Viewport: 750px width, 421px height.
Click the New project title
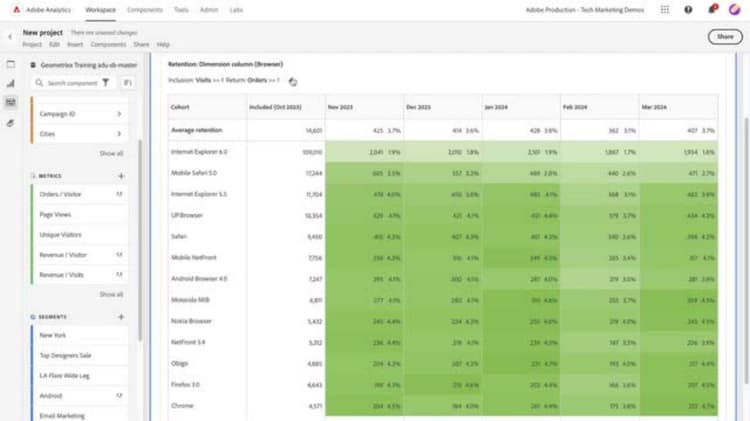click(43, 33)
